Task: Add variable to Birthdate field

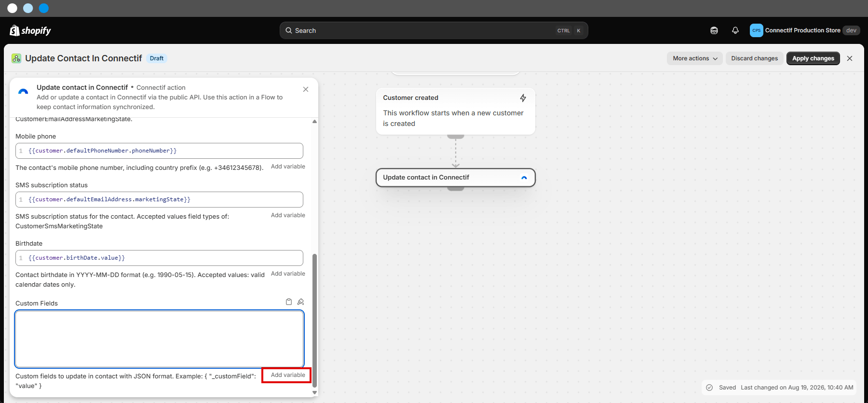Action: tap(288, 274)
